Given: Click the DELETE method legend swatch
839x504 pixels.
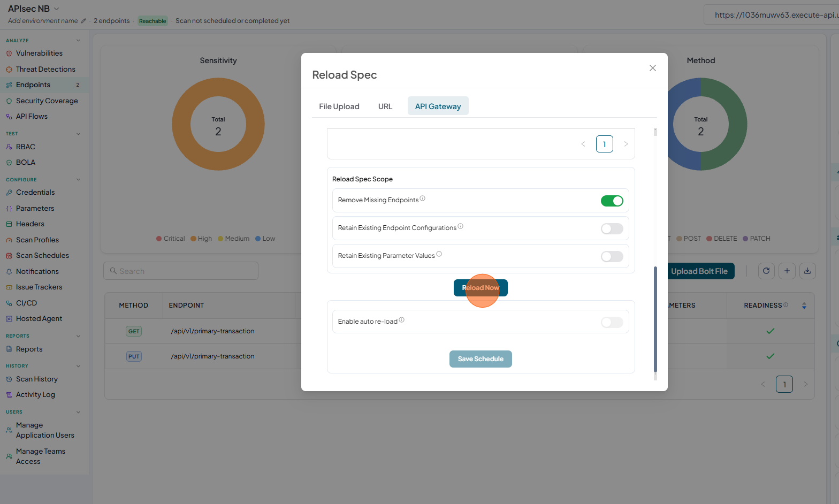Looking at the screenshot, I should tap(709, 239).
